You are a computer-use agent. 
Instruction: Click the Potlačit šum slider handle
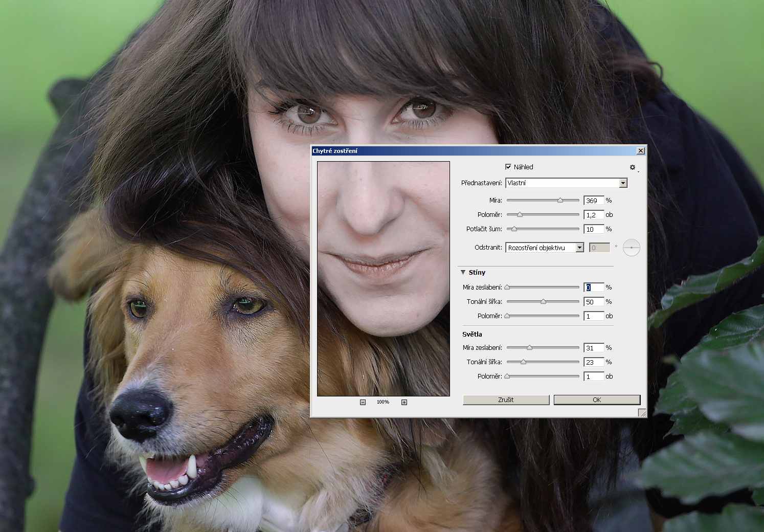(514, 229)
